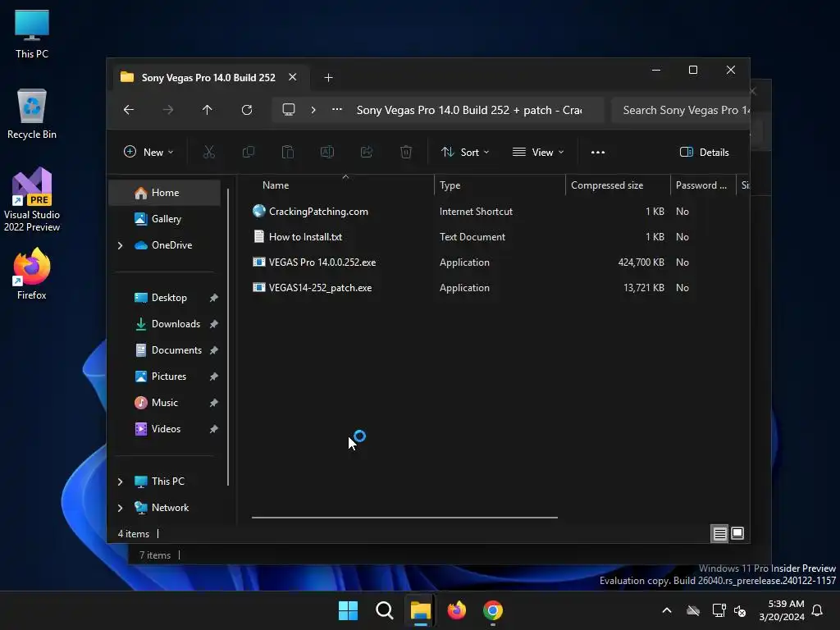Open the notification bell

pos(818,610)
